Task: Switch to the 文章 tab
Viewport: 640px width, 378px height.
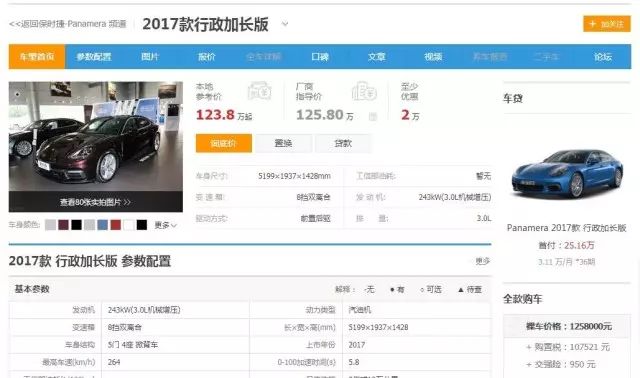Action: coord(376,57)
